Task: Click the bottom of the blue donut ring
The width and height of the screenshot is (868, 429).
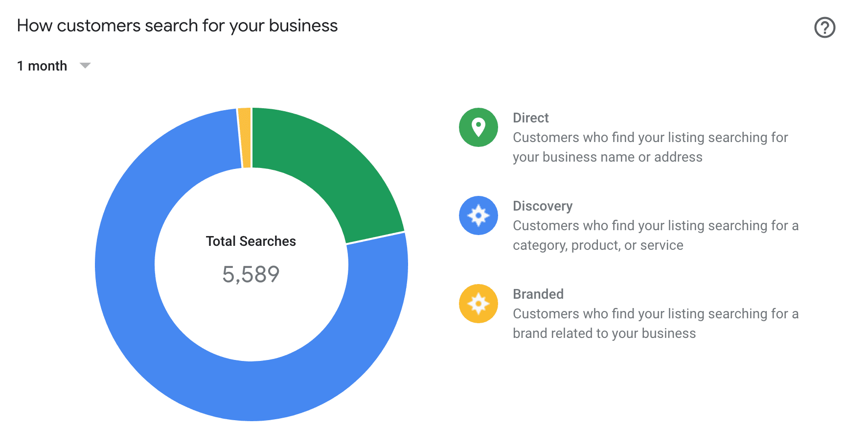Action: [251, 392]
